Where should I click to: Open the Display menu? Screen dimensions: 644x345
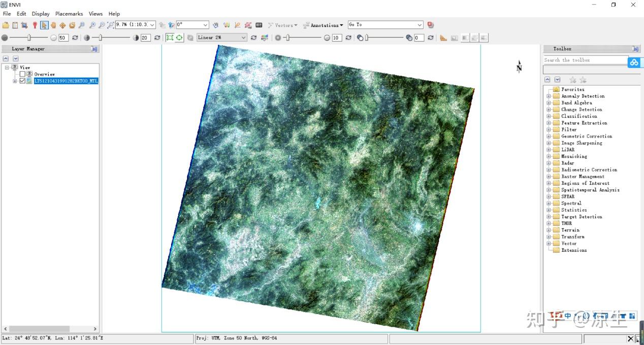[x=41, y=14]
